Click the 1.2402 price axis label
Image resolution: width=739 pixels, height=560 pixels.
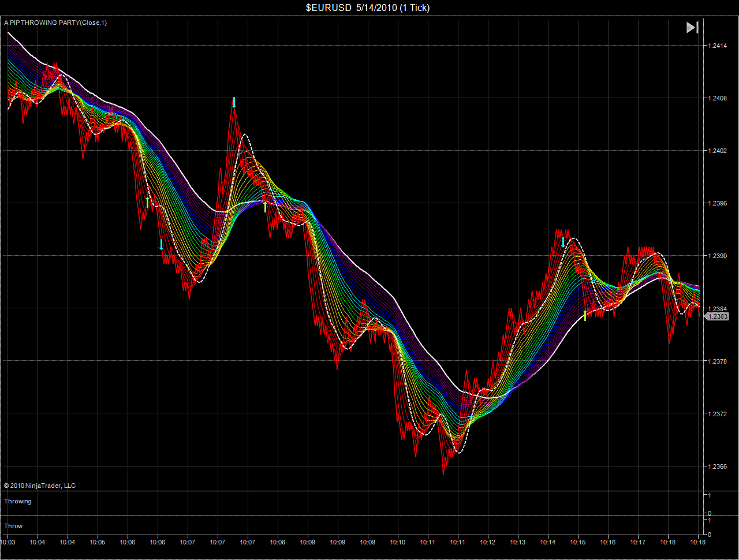tap(718, 151)
